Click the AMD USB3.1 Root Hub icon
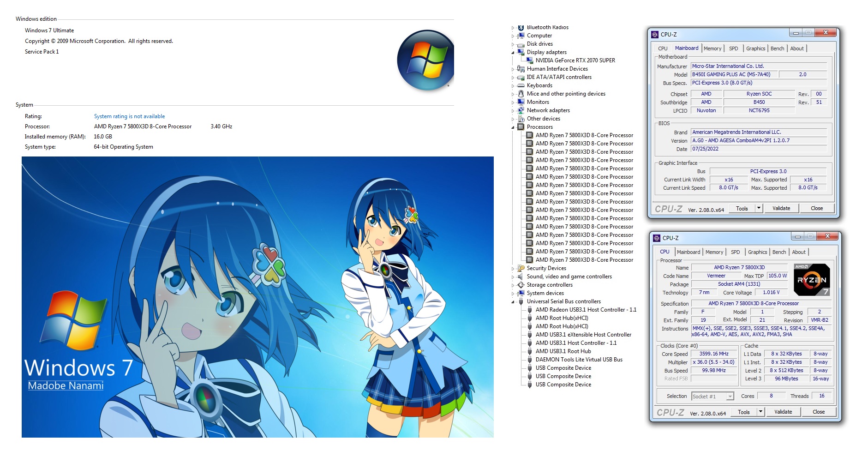The width and height of the screenshot is (868, 451). click(x=530, y=351)
